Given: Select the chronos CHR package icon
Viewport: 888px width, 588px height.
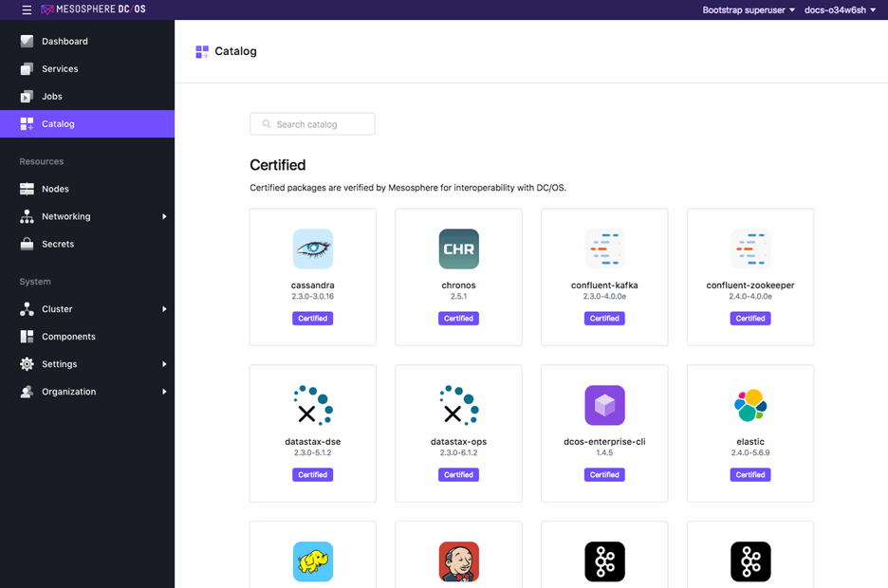Looking at the screenshot, I should tap(458, 249).
